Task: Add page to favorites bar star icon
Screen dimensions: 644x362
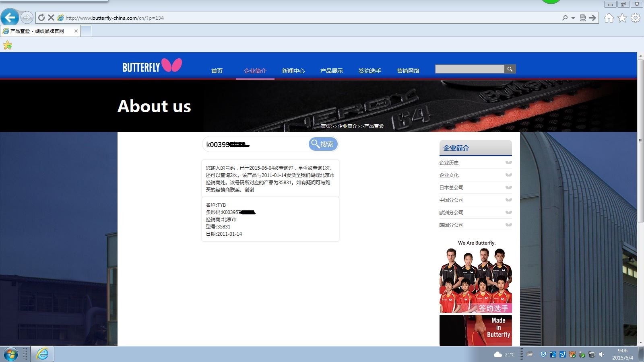Action: tap(7, 45)
